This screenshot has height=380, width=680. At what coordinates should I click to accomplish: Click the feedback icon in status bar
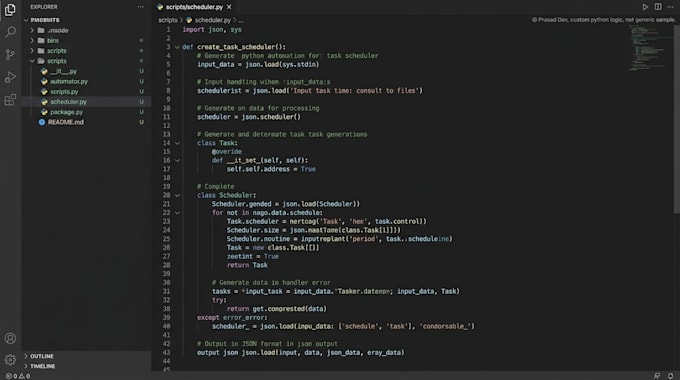[x=657, y=376]
